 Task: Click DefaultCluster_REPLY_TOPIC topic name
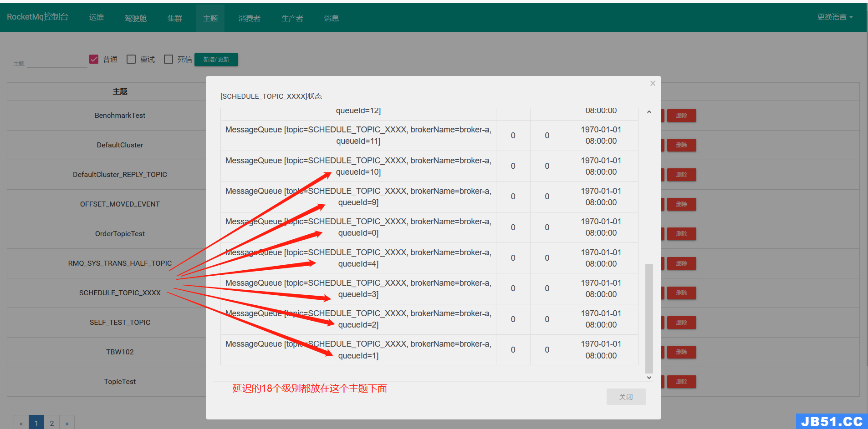[x=120, y=175]
